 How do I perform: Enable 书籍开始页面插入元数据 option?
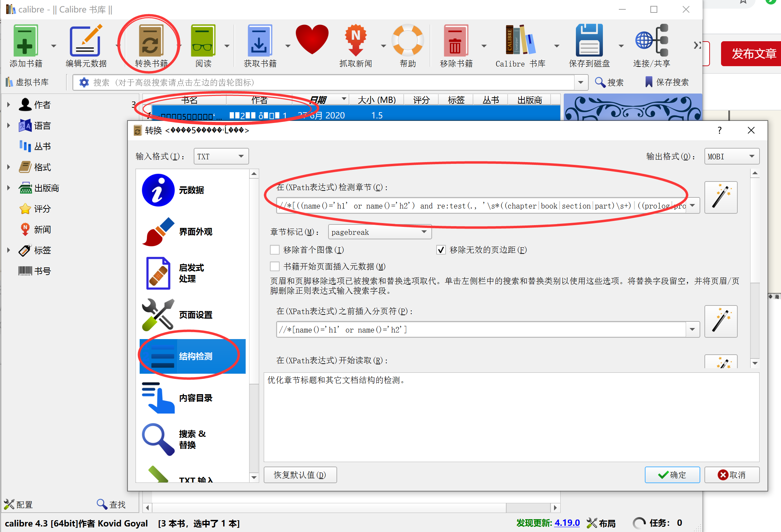coord(275,266)
